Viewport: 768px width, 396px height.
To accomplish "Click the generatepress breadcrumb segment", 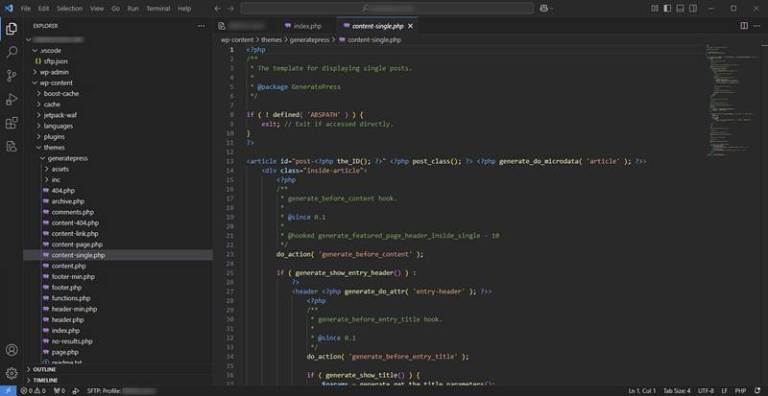I will pos(310,40).
